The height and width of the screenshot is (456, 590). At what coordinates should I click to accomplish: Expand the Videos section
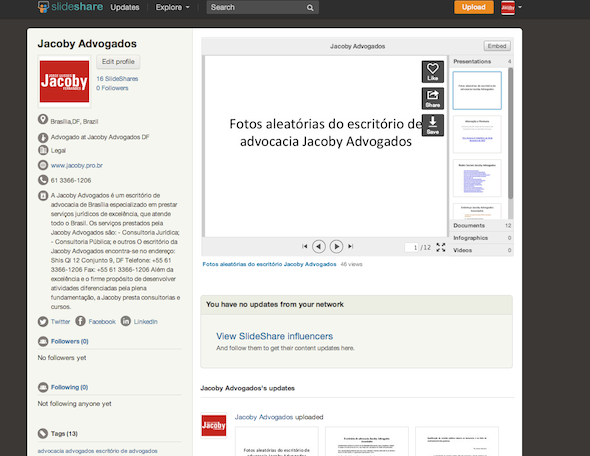(x=482, y=250)
